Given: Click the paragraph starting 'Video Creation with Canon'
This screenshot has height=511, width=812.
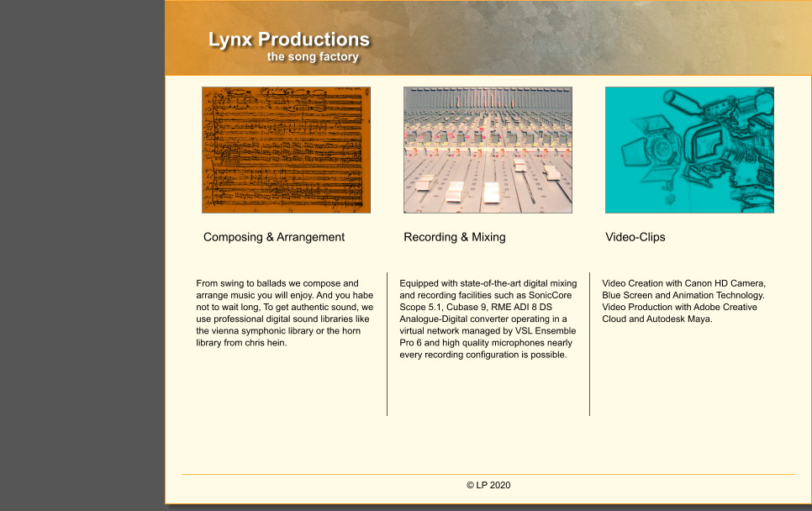Looking at the screenshot, I should coord(683,301).
